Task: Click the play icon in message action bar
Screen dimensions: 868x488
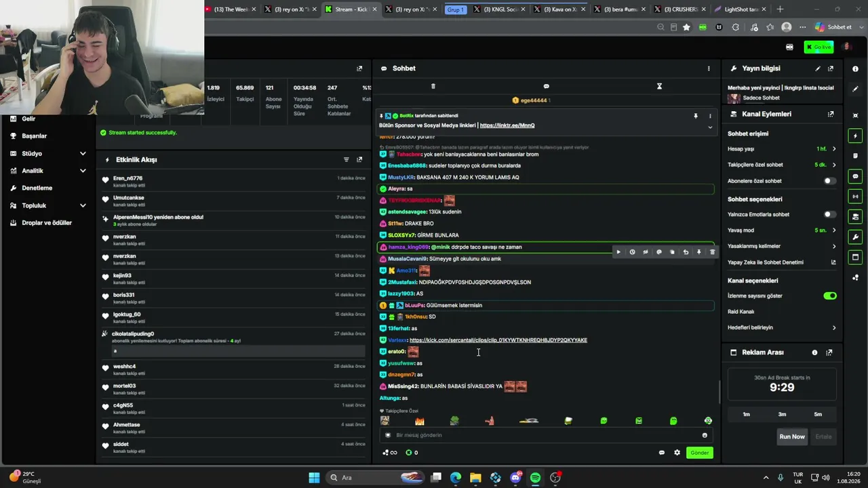Action: click(x=618, y=252)
